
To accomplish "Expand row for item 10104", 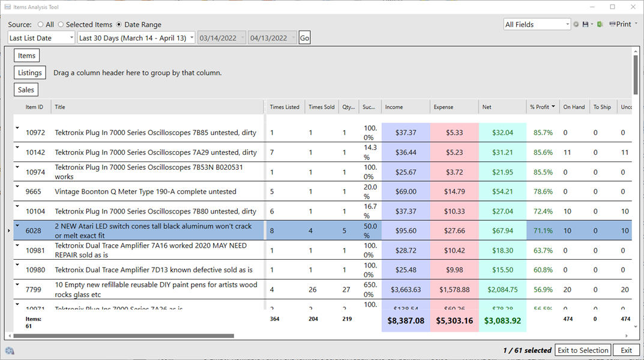I will [x=17, y=206].
